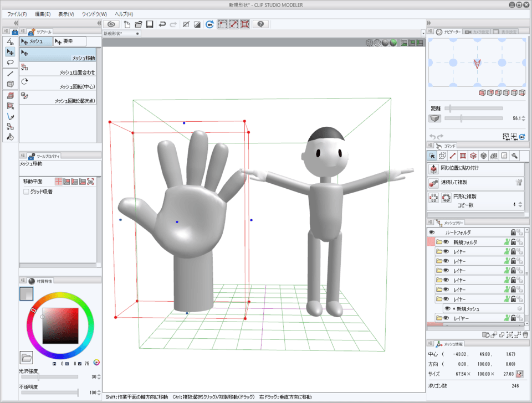
Task: Select the mesh move arrow tool in palette
Action: (x=10, y=52)
